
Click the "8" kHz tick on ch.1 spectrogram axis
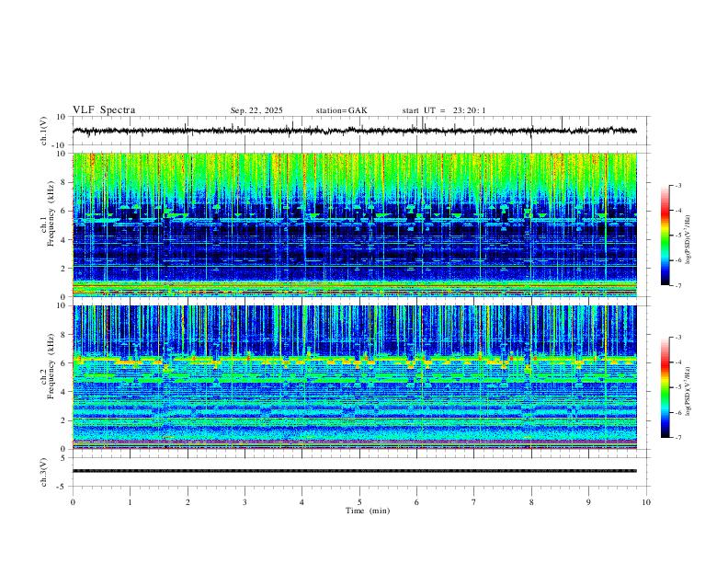[64, 182]
